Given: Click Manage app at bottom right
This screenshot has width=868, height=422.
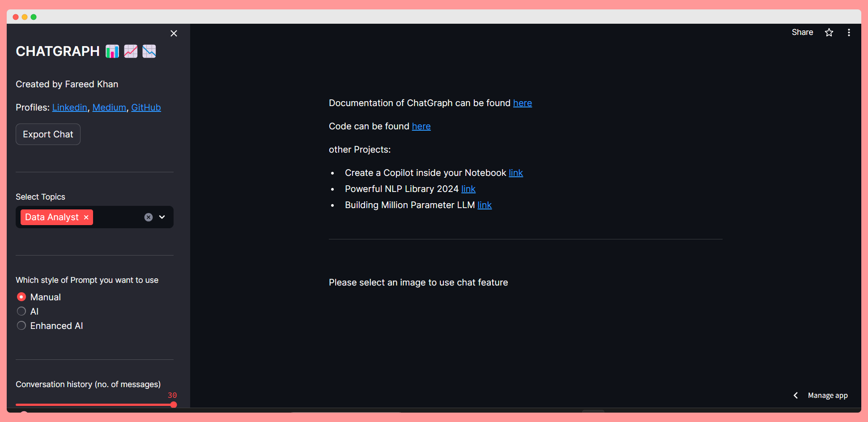Looking at the screenshot, I should (x=828, y=396).
